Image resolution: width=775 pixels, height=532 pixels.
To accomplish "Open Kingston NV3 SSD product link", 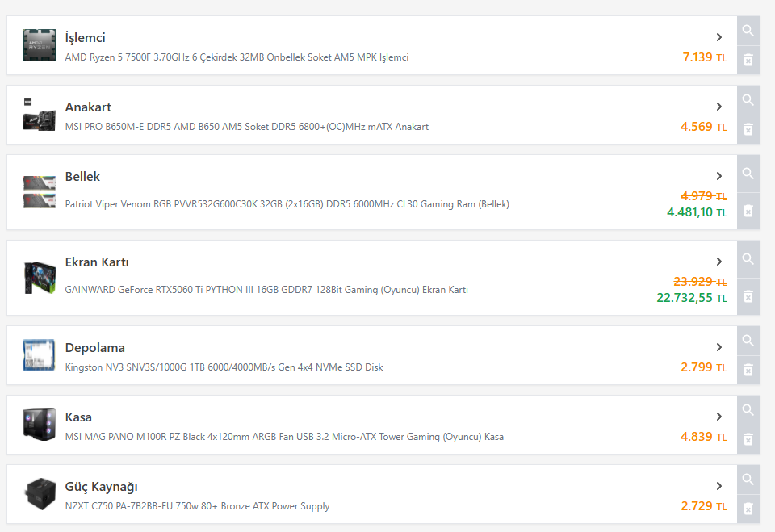I will (224, 367).
